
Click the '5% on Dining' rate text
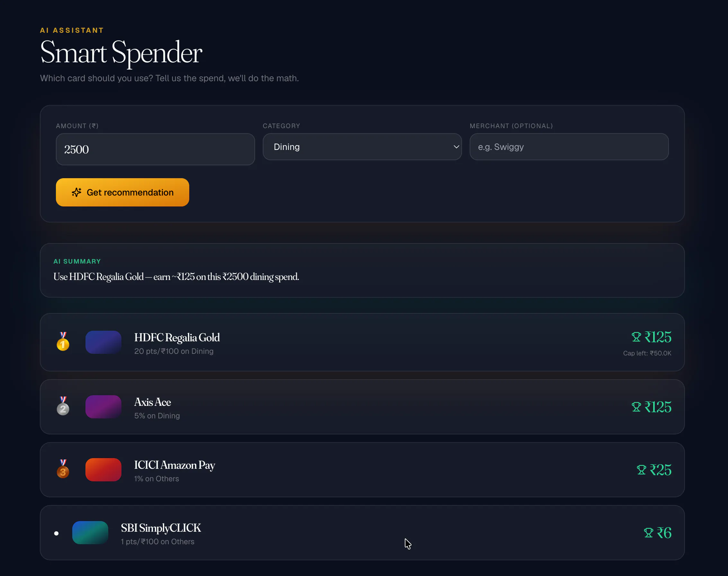[157, 415]
